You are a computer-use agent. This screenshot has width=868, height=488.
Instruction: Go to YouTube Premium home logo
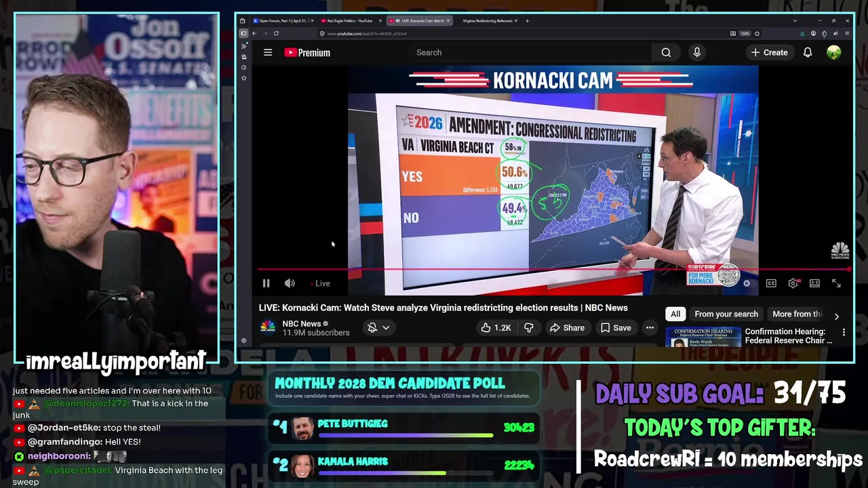[x=307, y=52]
